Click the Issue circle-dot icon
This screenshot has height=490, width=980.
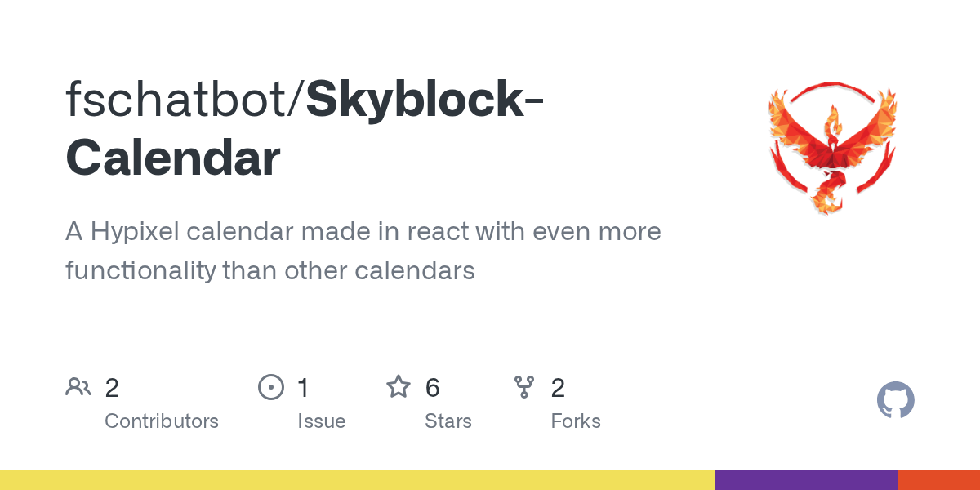point(270,387)
